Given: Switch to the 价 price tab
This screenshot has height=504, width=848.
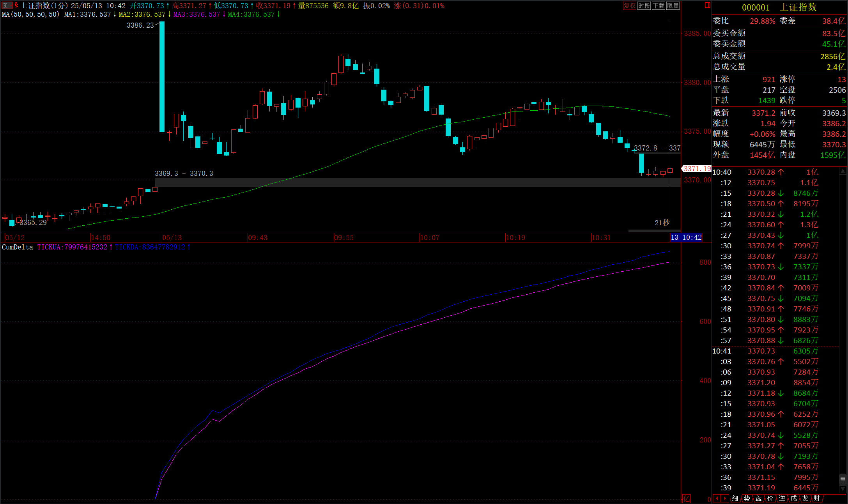Looking at the screenshot, I should [x=770, y=498].
